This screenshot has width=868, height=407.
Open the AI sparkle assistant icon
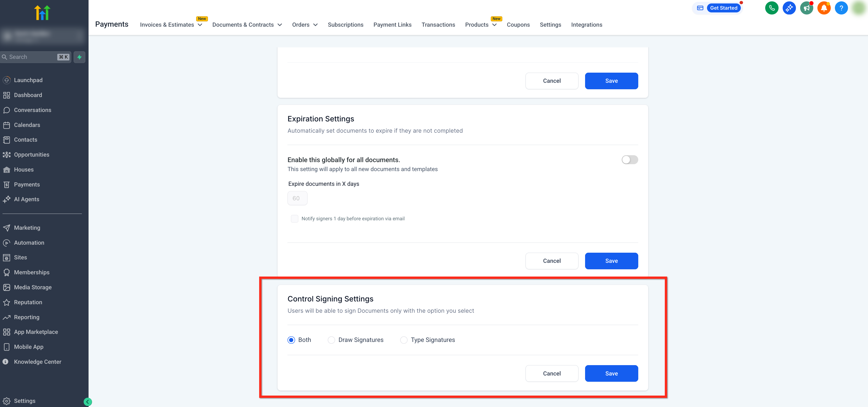pyautogui.click(x=789, y=8)
